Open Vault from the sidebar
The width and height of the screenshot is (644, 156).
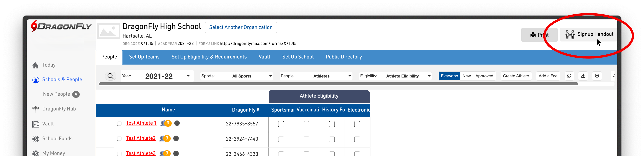pos(47,124)
